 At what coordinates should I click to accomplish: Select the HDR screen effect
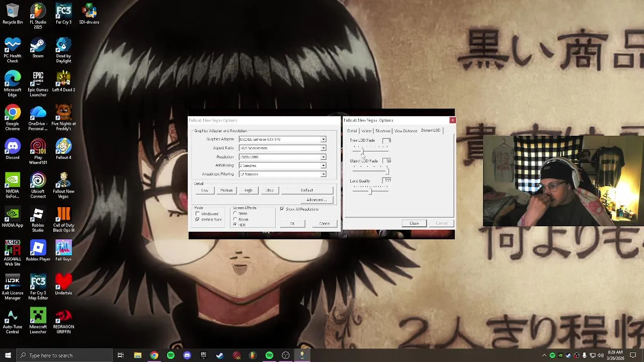pyautogui.click(x=235, y=225)
